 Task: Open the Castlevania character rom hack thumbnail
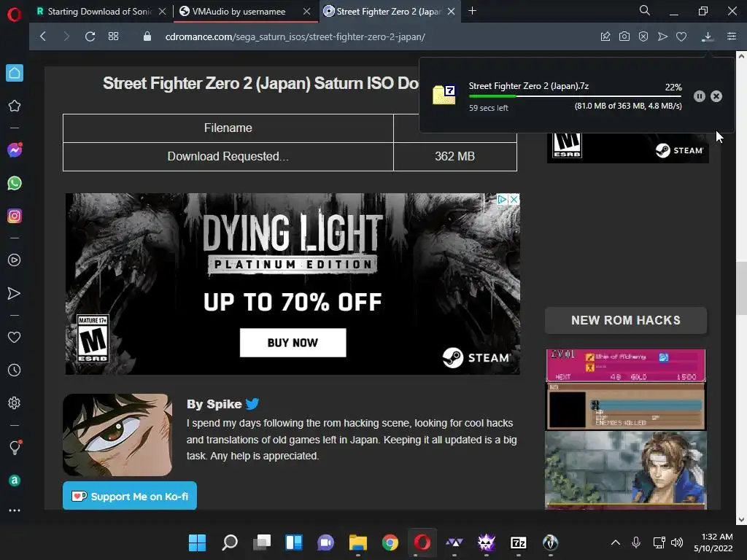pos(625,470)
